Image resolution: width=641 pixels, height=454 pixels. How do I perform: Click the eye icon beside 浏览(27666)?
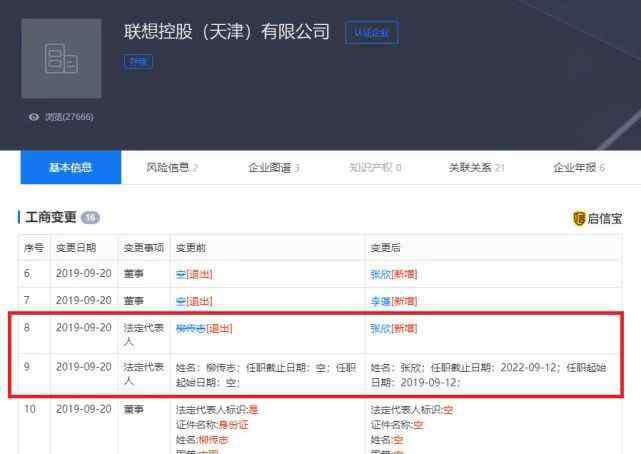34,117
